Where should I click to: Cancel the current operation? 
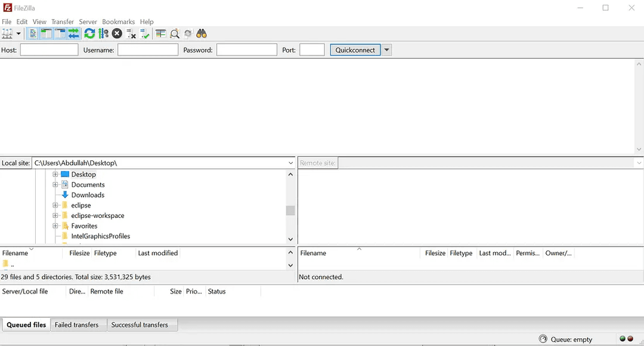[117, 33]
